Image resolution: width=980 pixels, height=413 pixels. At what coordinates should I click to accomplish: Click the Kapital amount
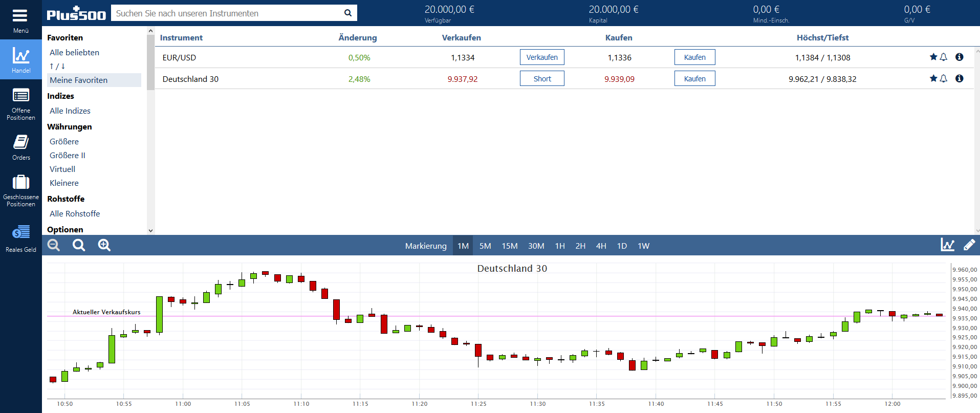pos(614,9)
